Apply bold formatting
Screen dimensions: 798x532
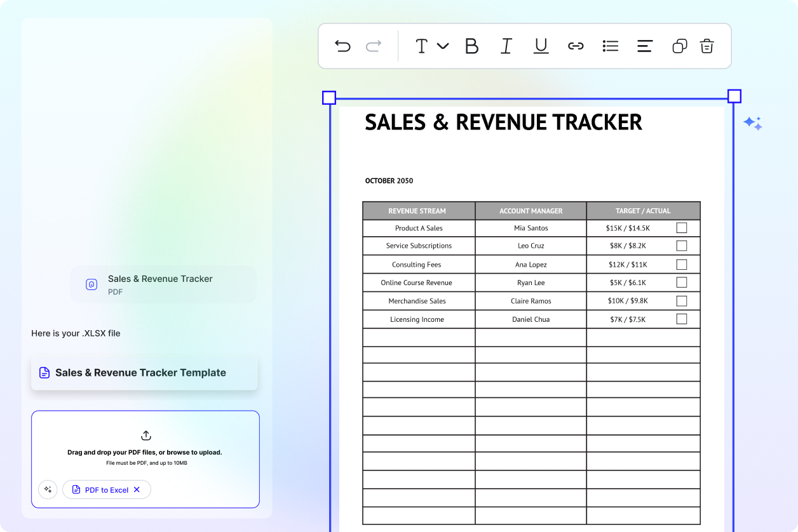coord(471,46)
